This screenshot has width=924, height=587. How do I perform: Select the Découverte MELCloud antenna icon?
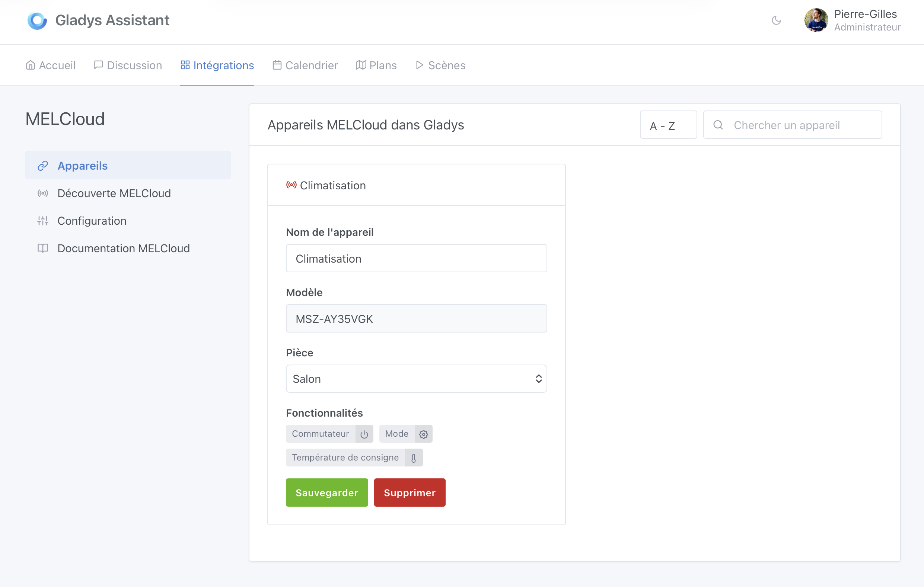(42, 193)
